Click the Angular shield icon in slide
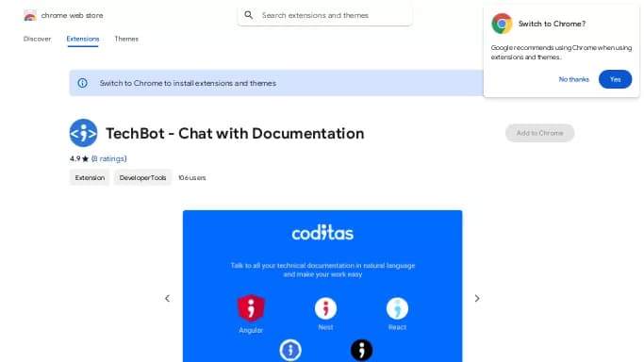The width and height of the screenshot is (644, 362). (251, 308)
